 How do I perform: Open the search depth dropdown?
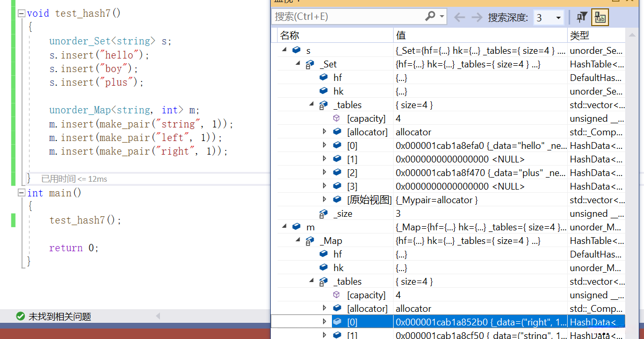pos(558,18)
